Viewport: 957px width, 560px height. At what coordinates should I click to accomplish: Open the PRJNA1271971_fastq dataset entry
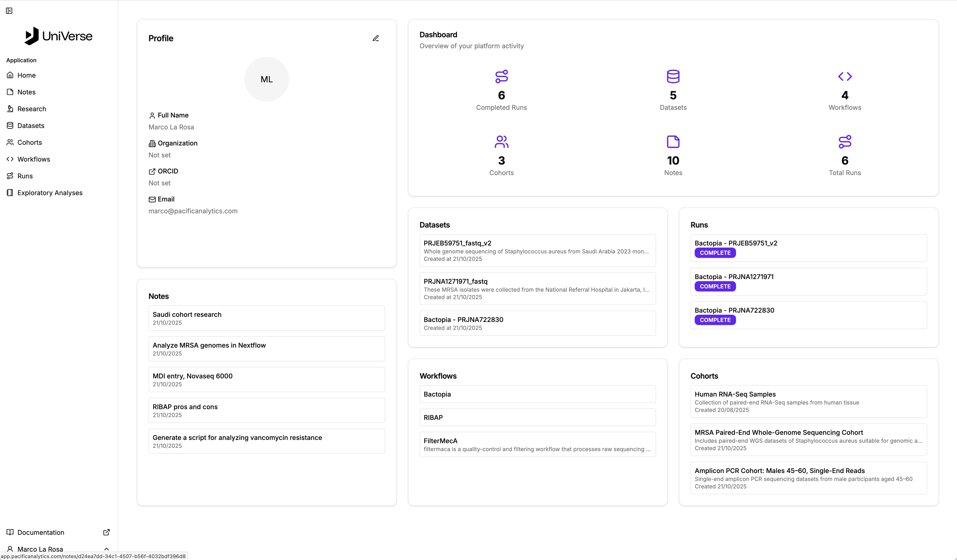tap(537, 289)
